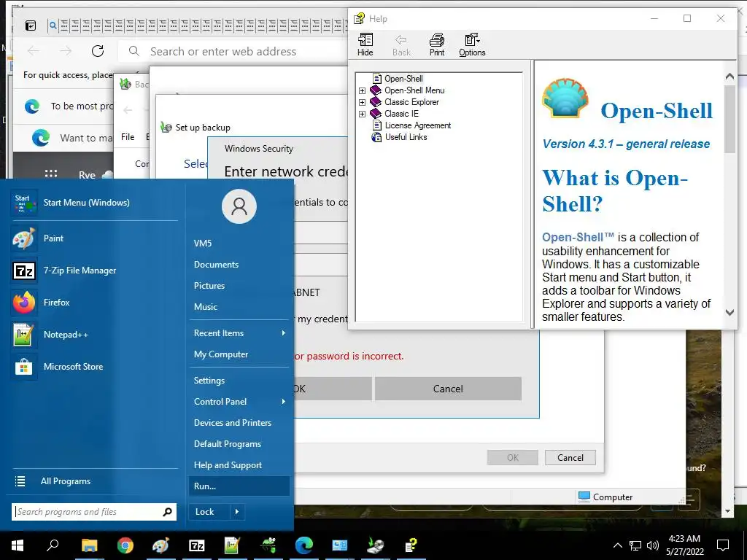
Task: Click the taskbar search icon
Action: click(x=53, y=545)
